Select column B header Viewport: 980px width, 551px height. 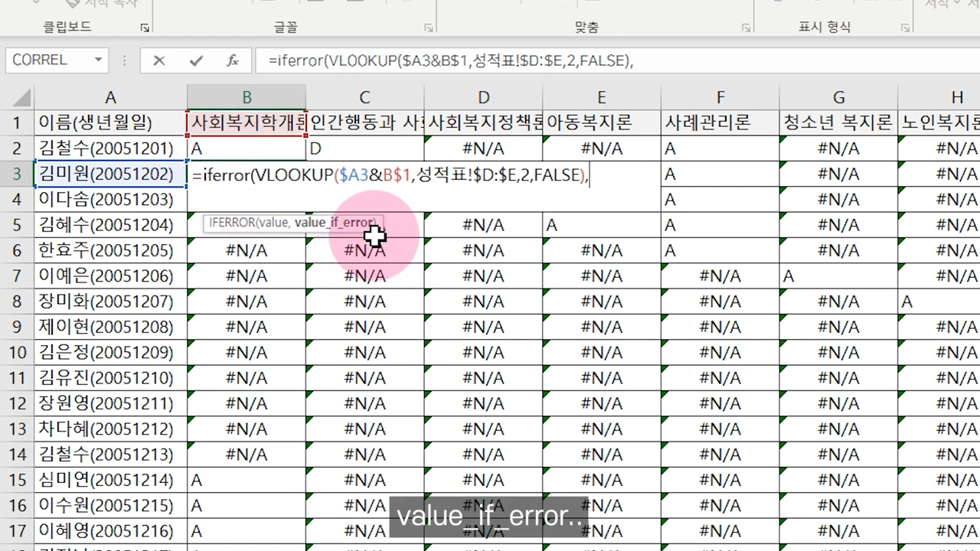tap(247, 97)
